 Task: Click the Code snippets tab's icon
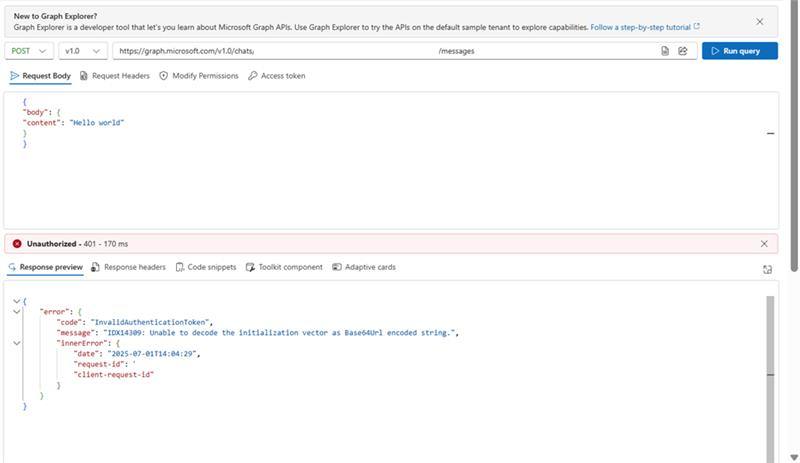tap(180, 267)
